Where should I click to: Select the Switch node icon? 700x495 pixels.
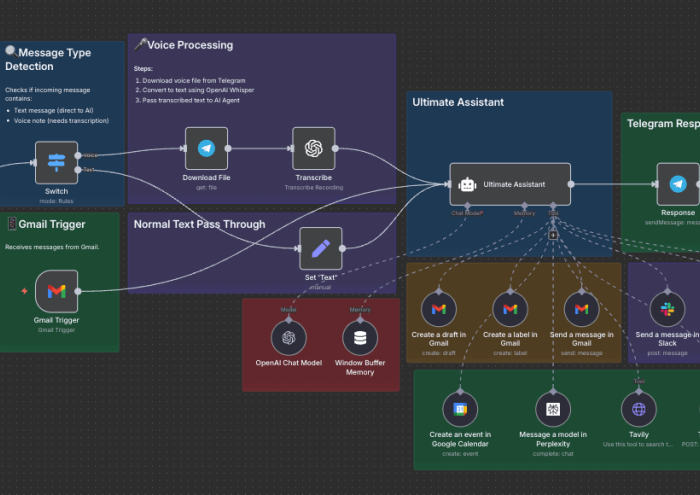[x=56, y=162]
